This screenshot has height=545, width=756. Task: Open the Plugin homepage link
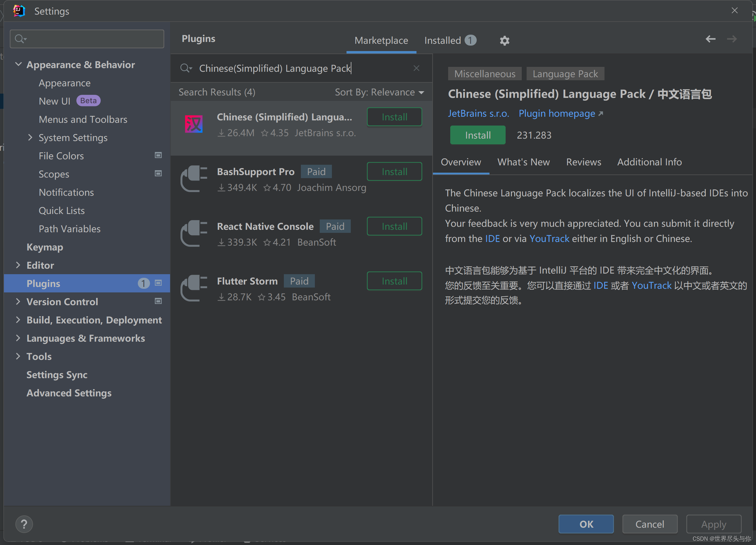coord(561,114)
